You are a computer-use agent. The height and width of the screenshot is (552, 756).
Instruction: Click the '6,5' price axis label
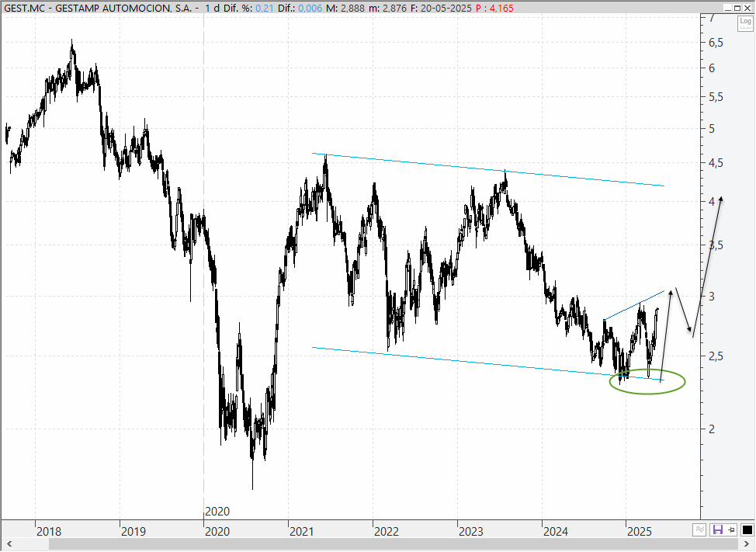pyautogui.click(x=716, y=43)
